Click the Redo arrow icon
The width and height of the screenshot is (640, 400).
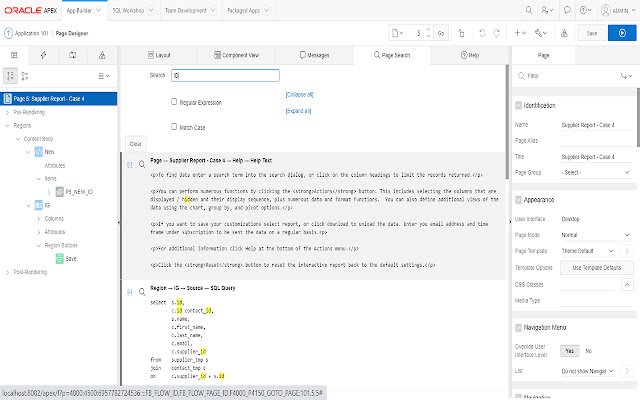click(496, 33)
